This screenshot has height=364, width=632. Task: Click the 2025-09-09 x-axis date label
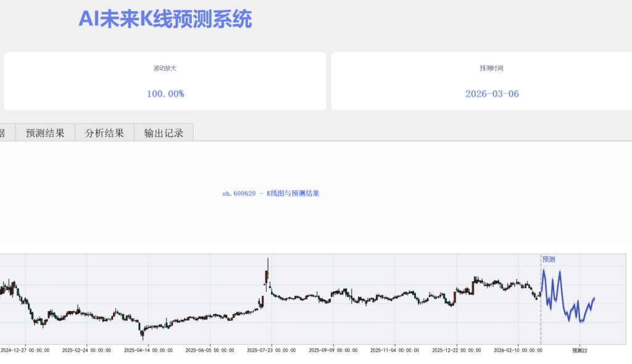click(333, 350)
